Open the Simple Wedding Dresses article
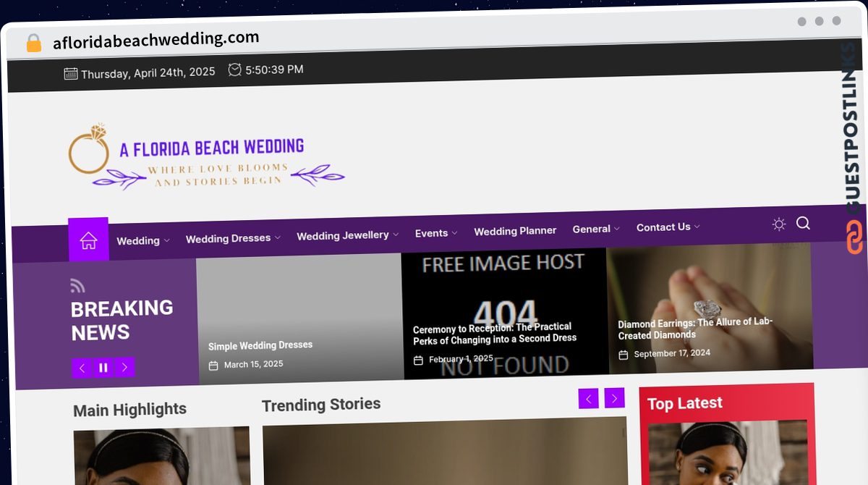Screen dimensions: 868x485 pyautogui.click(x=260, y=345)
